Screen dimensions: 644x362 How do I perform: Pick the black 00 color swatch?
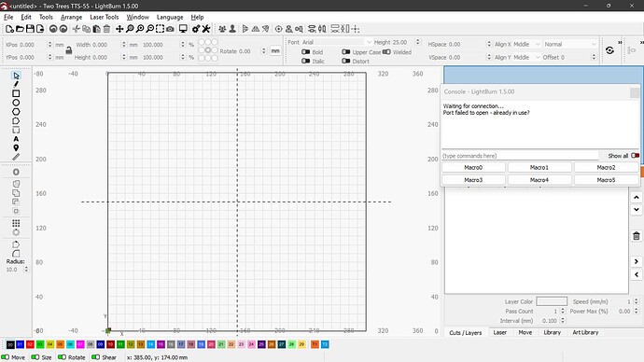click(10, 344)
